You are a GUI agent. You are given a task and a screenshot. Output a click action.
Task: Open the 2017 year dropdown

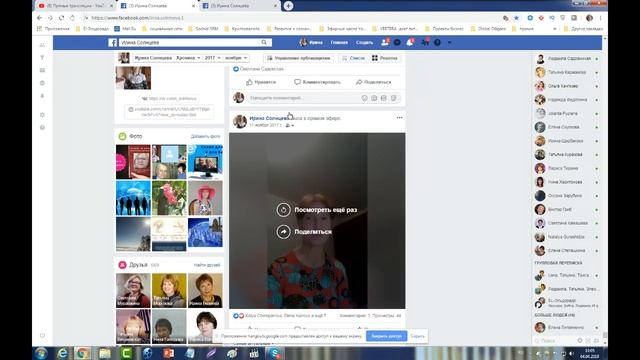pyautogui.click(x=212, y=58)
